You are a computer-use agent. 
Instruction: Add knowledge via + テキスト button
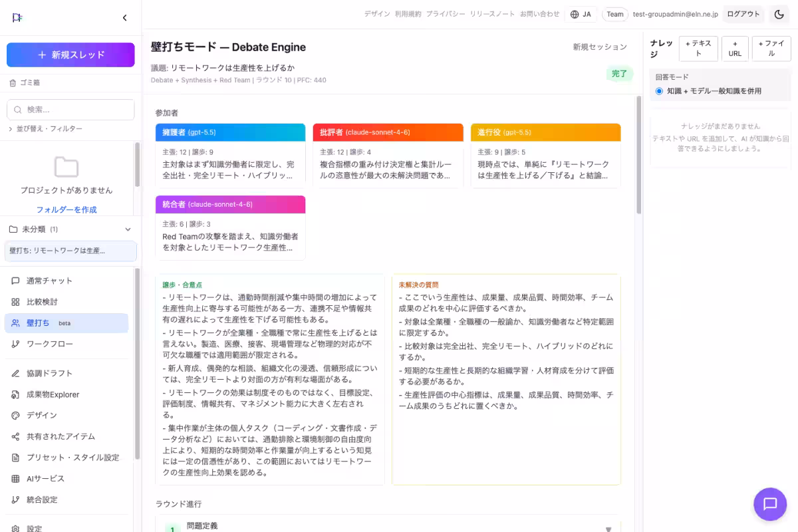(698, 49)
